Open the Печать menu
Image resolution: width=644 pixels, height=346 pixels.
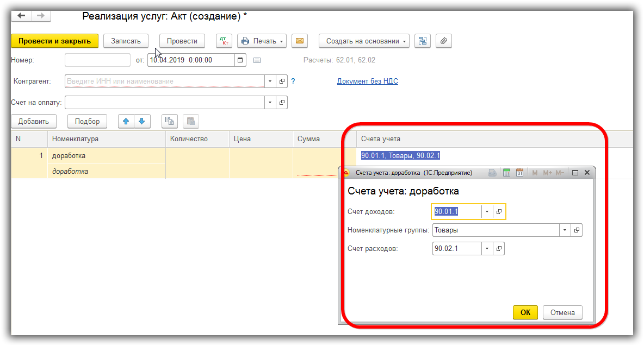(x=262, y=41)
